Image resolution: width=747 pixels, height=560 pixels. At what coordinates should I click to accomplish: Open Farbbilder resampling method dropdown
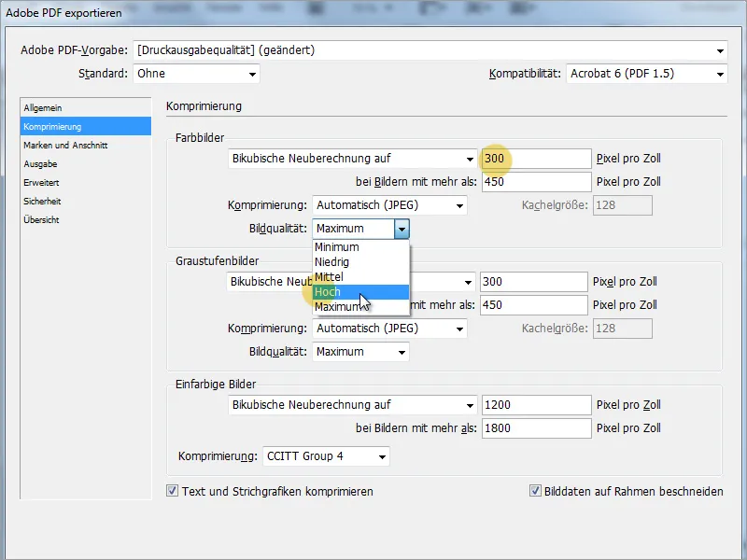353,159
